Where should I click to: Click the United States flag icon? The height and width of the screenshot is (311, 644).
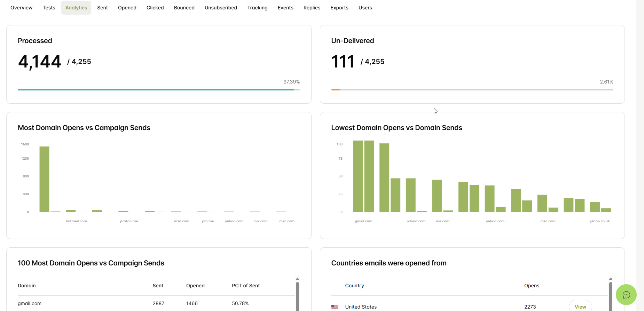(x=335, y=307)
